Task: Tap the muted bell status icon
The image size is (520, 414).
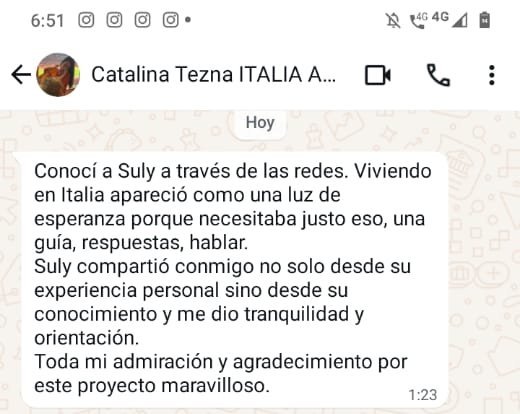Action: 393,20
